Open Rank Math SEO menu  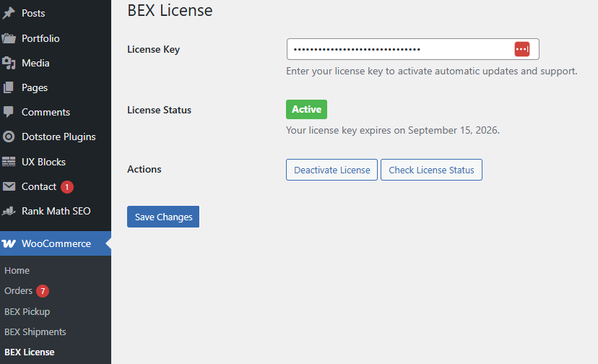coord(56,211)
